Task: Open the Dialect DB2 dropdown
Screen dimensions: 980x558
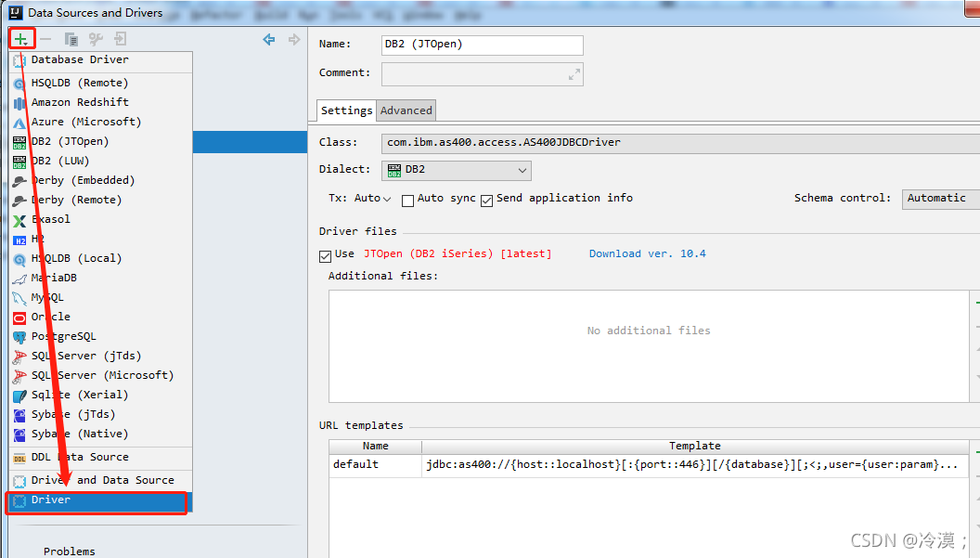Action: pos(457,170)
